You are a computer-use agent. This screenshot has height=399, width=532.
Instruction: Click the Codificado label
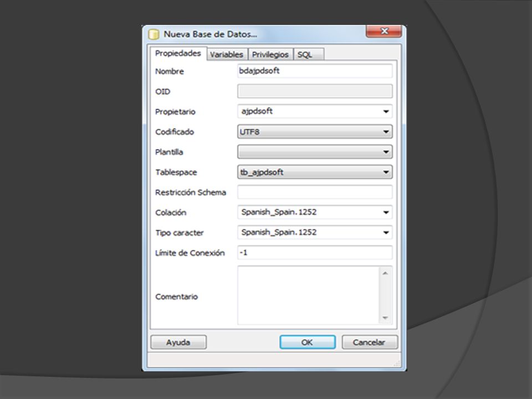[x=175, y=132]
